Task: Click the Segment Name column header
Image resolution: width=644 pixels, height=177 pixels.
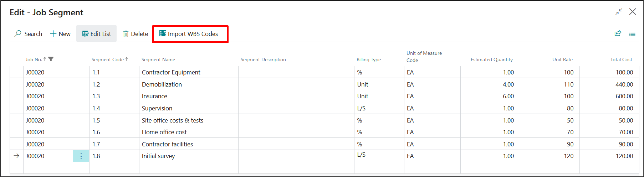Action: 158,59
